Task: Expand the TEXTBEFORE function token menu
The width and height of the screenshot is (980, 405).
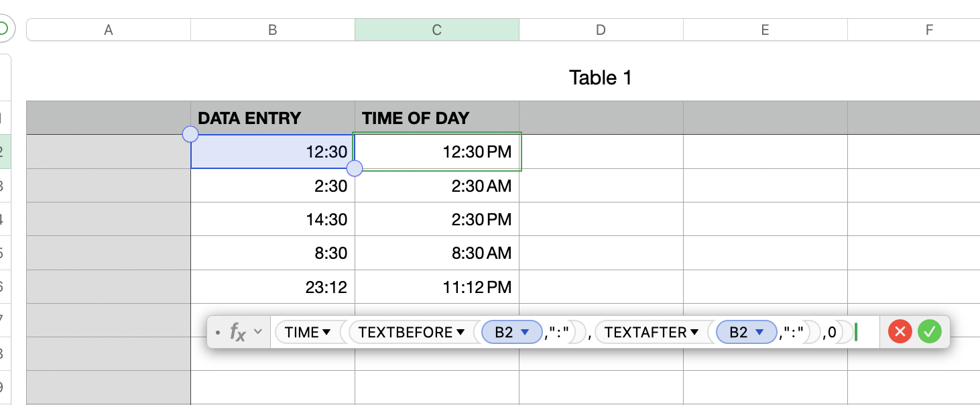Action: (x=461, y=333)
